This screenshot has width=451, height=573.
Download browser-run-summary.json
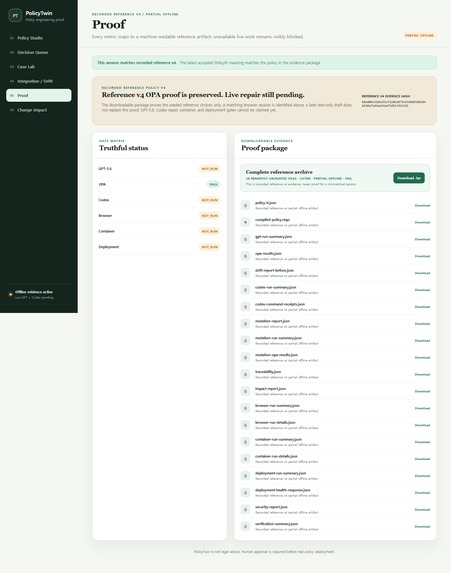422,408
